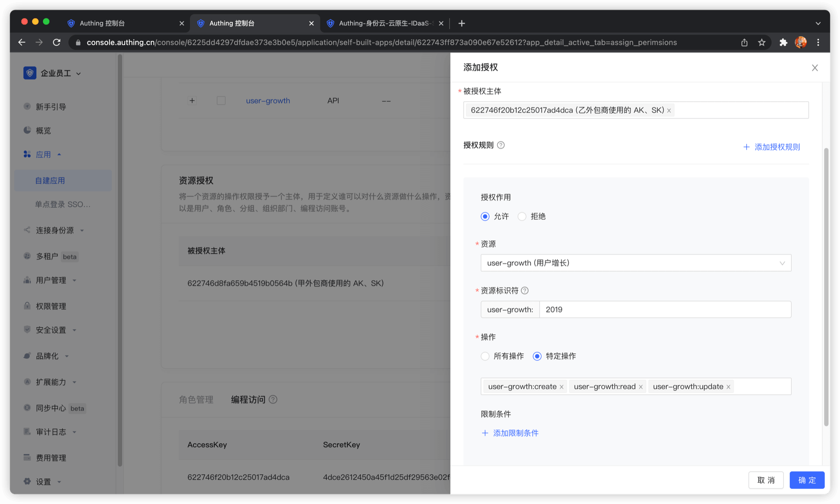The height and width of the screenshot is (504, 840).
Task: Expand the 用户管理 sidebar menu
Action: click(51, 280)
